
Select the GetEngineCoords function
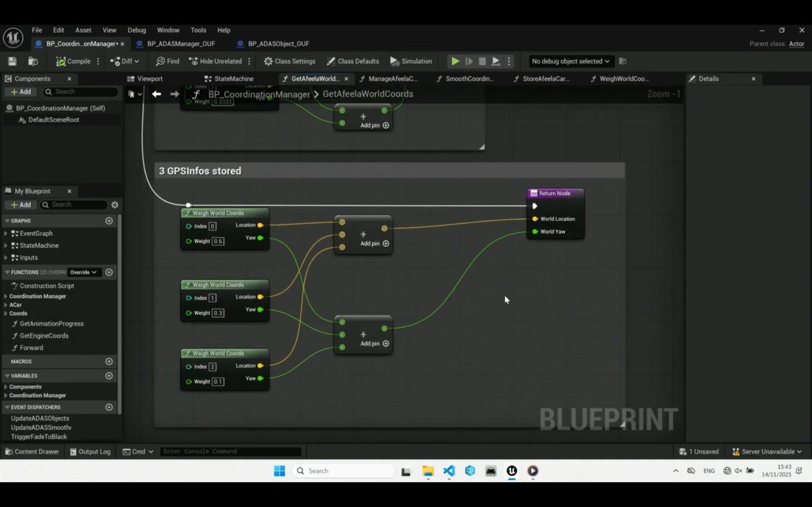click(x=44, y=336)
